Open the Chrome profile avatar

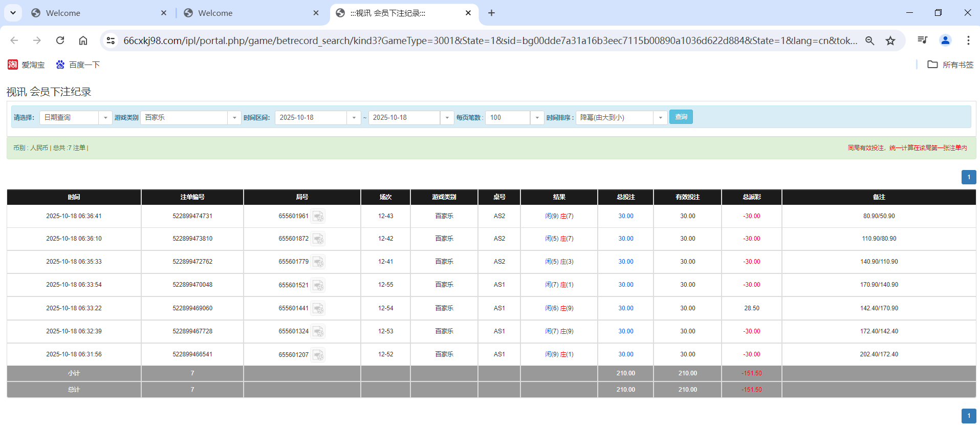point(945,40)
